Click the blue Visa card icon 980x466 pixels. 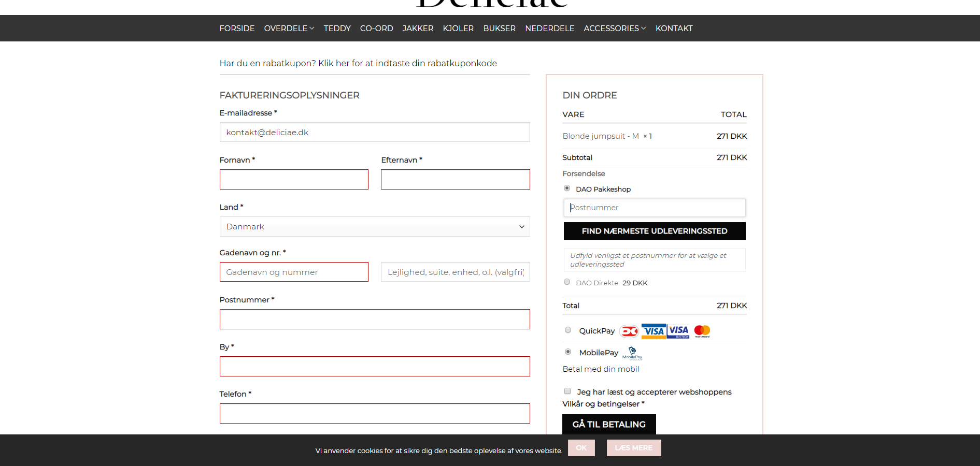(654, 331)
